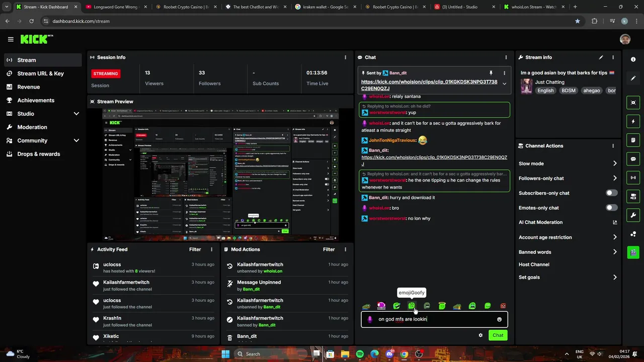Insert the emojiGoofy emote
644x362 pixels.
point(412,306)
